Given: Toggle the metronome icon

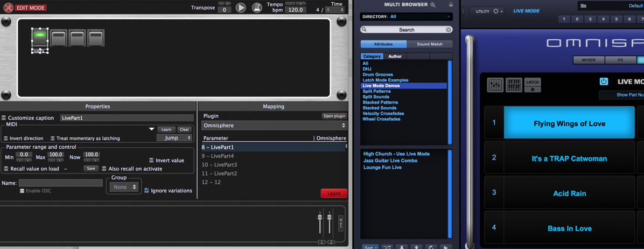Looking at the screenshot, I should pyautogui.click(x=257, y=8).
